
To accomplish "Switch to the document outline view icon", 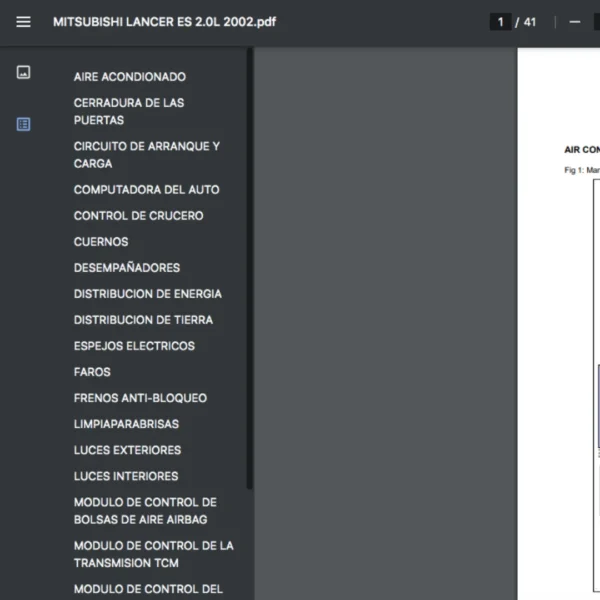I will [23, 124].
